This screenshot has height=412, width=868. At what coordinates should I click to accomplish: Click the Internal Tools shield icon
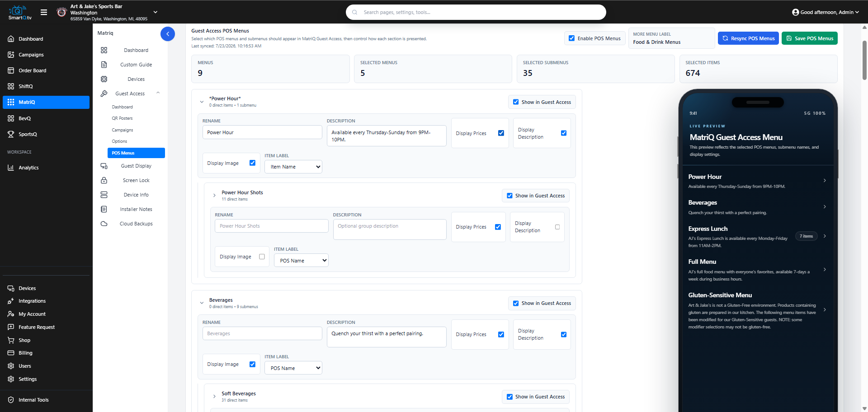click(11, 400)
